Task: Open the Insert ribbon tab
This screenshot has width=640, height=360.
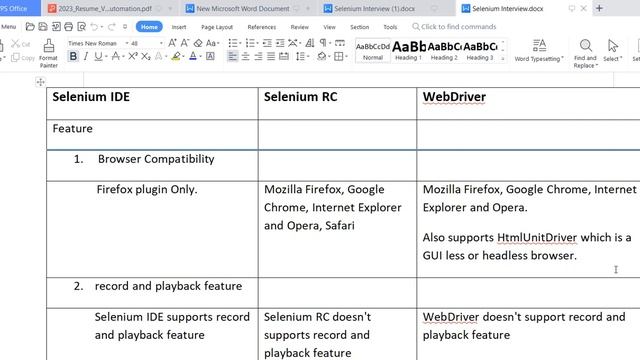Action: (x=179, y=27)
